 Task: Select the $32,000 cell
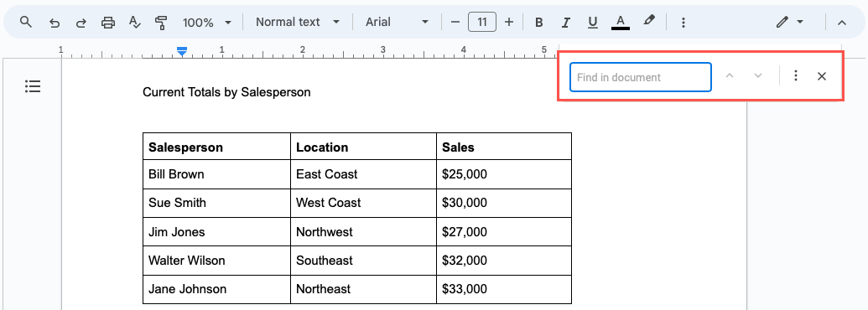point(504,261)
